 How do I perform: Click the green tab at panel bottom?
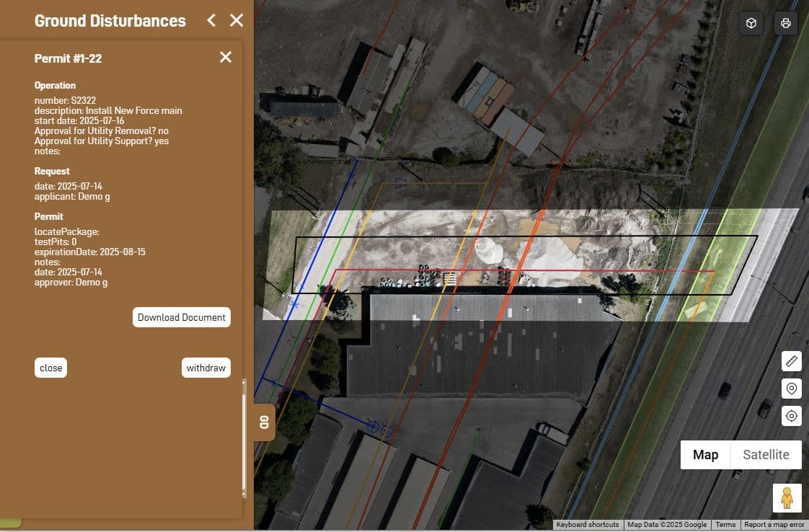[11, 522]
